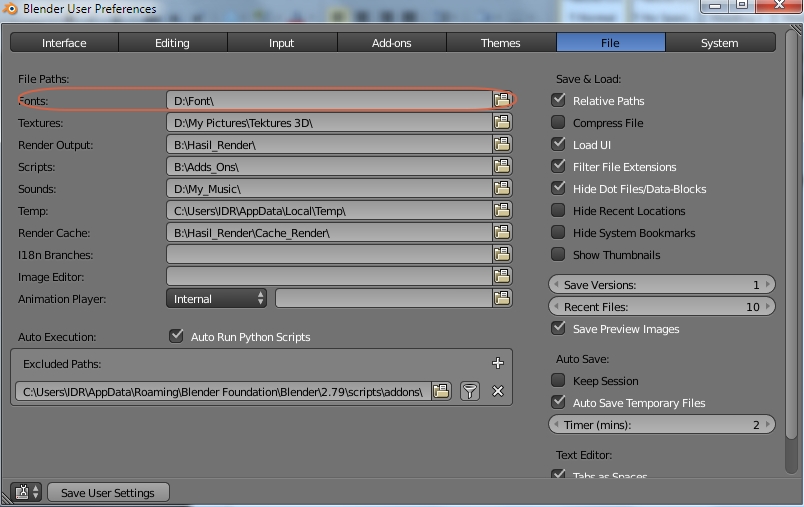This screenshot has height=507, width=804.
Task: Browse folder for Image Editor path
Action: point(502,276)
